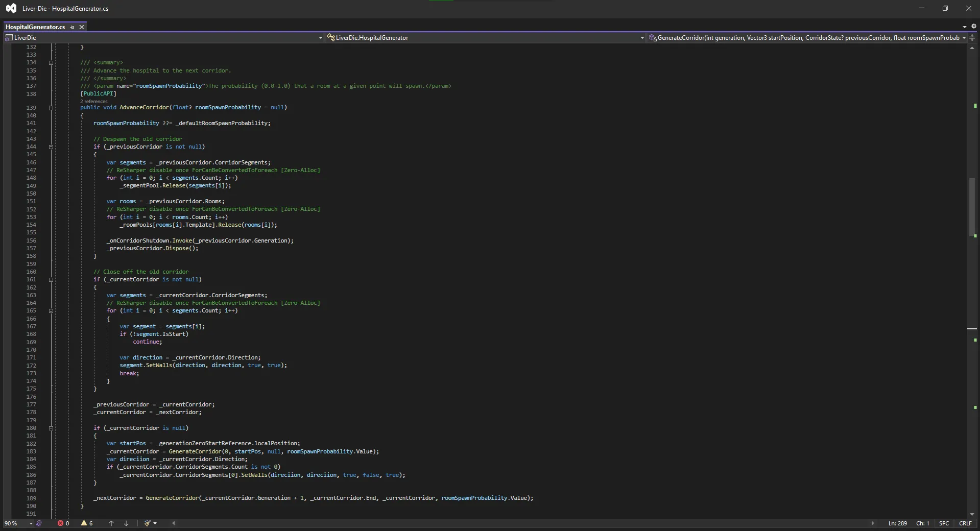Click SPC indentation indicator
This screenshot has height=531, width=980.
944,523
